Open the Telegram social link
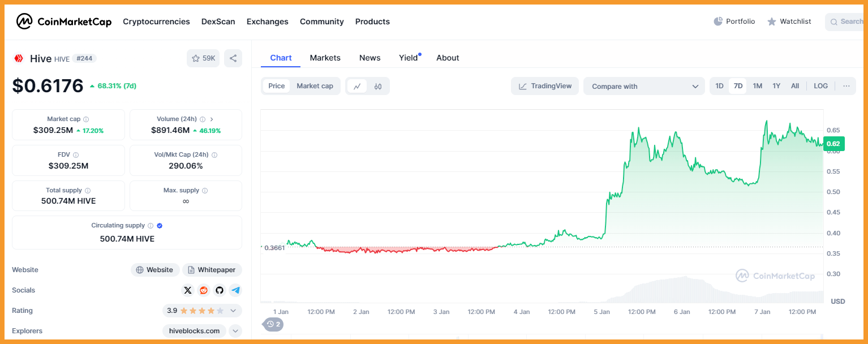The width and height of the screenshot is (868, 344). [x=235, y=290]
